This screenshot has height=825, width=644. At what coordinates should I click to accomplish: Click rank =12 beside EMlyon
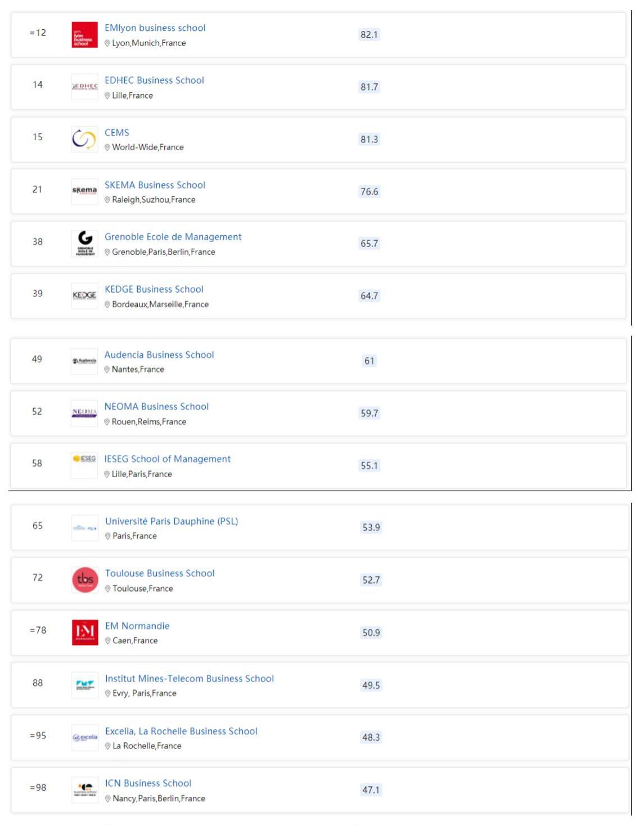(38, 33)
